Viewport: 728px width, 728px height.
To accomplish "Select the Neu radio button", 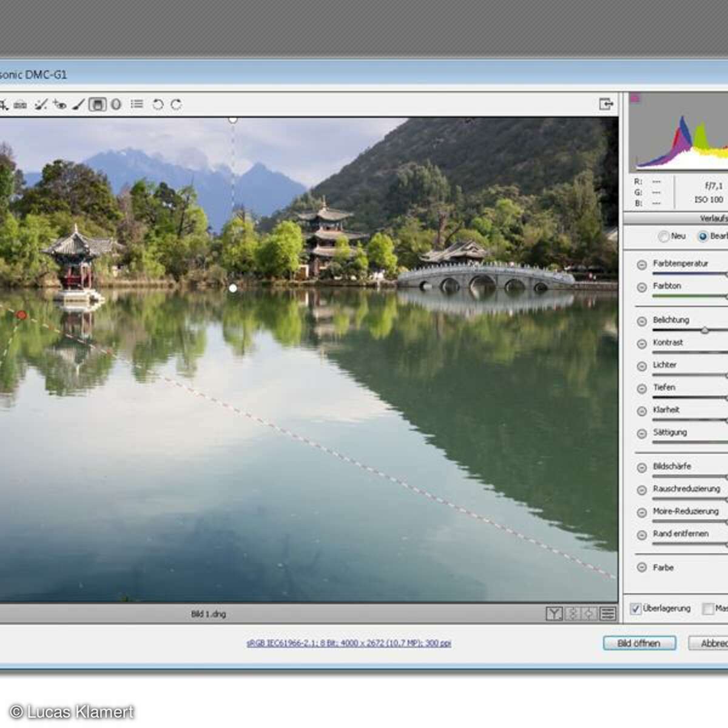I will point(664,237).
